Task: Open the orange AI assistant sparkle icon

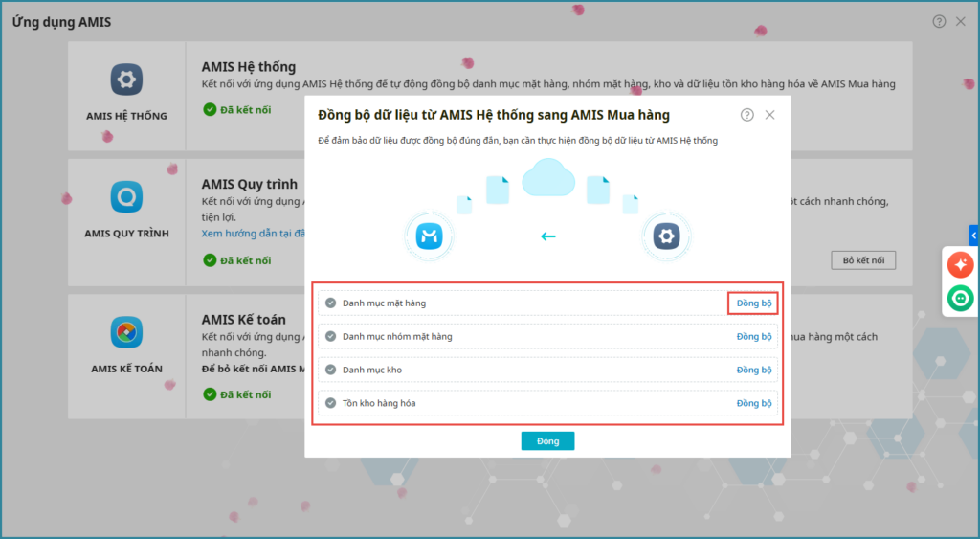Action: coord(960,264)
